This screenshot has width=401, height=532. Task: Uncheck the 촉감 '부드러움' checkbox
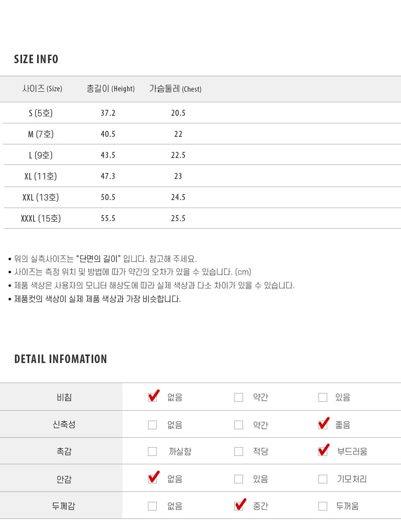[x=323, y=452]
